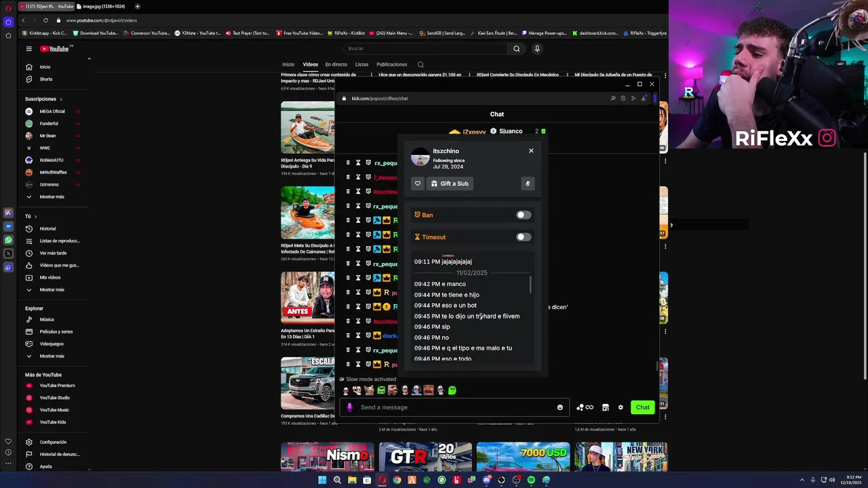Open the Kick shop storefront icon
The width and height of the screenshot is (868, 488).
[606, 407]
